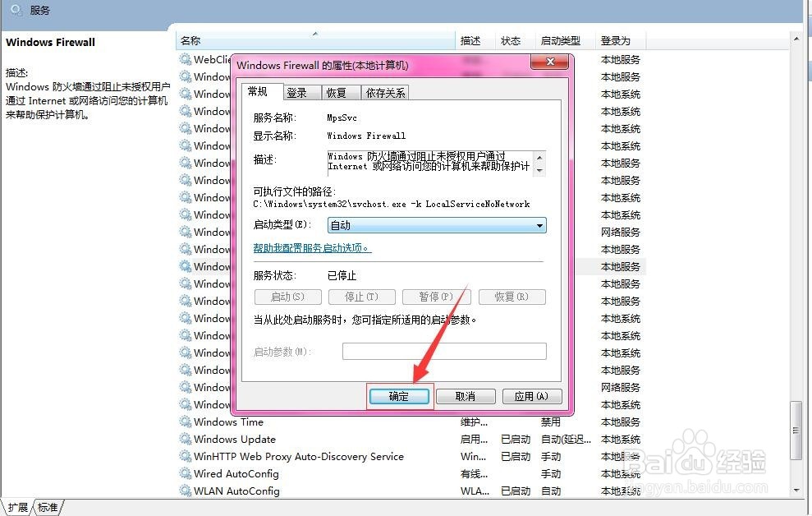Image resolution: width=812 pixels, height=516 pixels.
Task: Select the Windows Update service row
Action: pyautogui.click(x=411, y=439)
